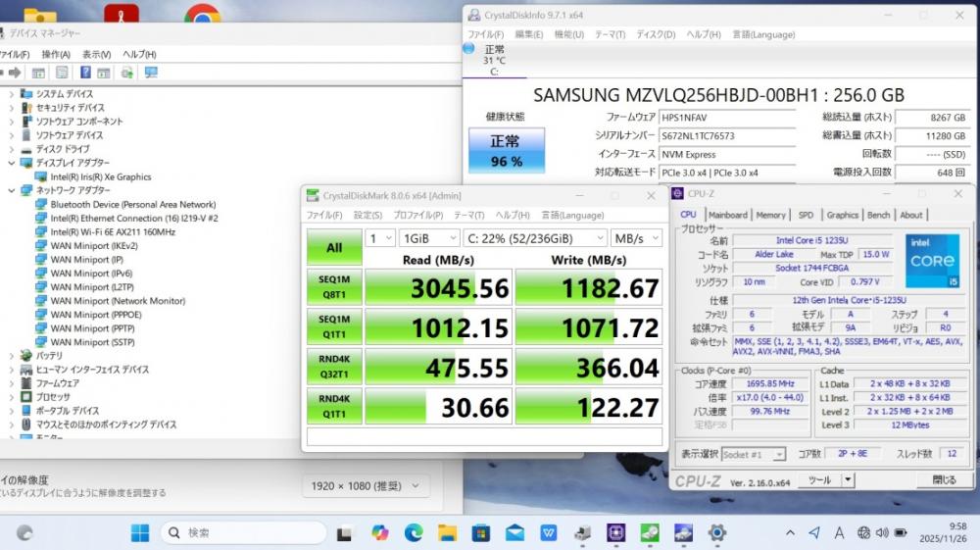Click the Windows Start button
Screen dimensions: 980x550
[140, 532]
